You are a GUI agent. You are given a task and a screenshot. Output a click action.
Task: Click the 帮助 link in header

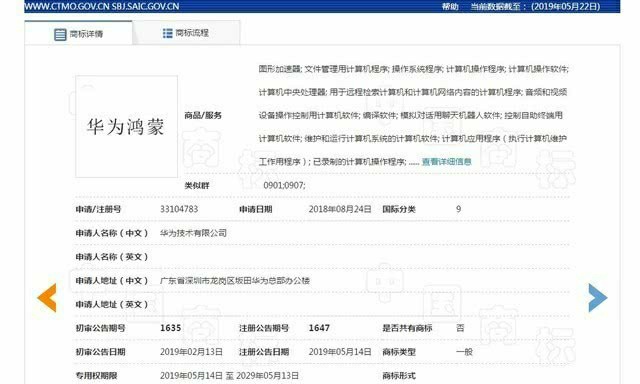[x=450, y=7]
